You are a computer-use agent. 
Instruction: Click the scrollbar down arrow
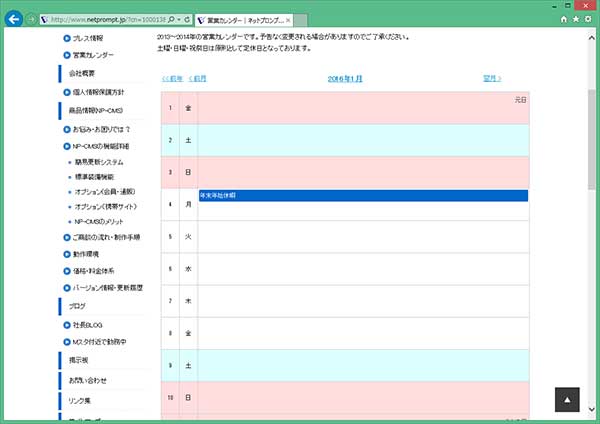592,409
